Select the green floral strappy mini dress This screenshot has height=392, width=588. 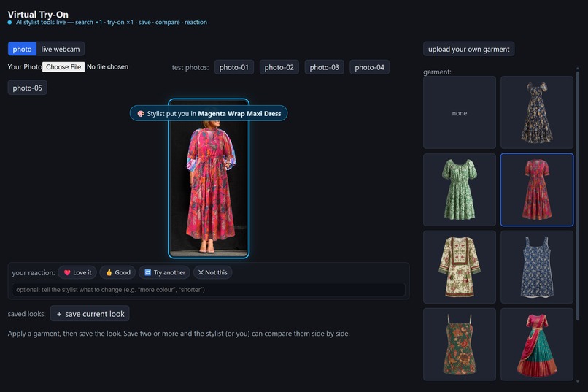click(x=460, y=345)
